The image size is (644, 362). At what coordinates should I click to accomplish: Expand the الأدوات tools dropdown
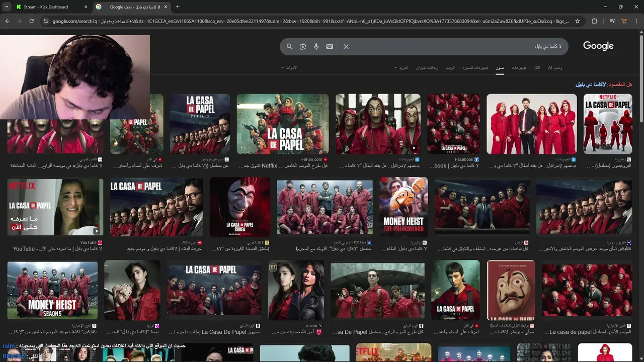coord(289,67)
